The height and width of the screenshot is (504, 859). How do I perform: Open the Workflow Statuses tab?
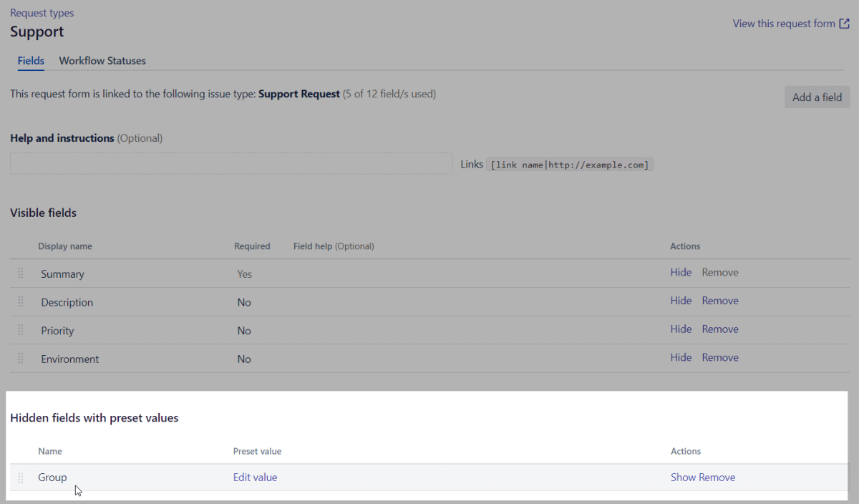(102, 61)
